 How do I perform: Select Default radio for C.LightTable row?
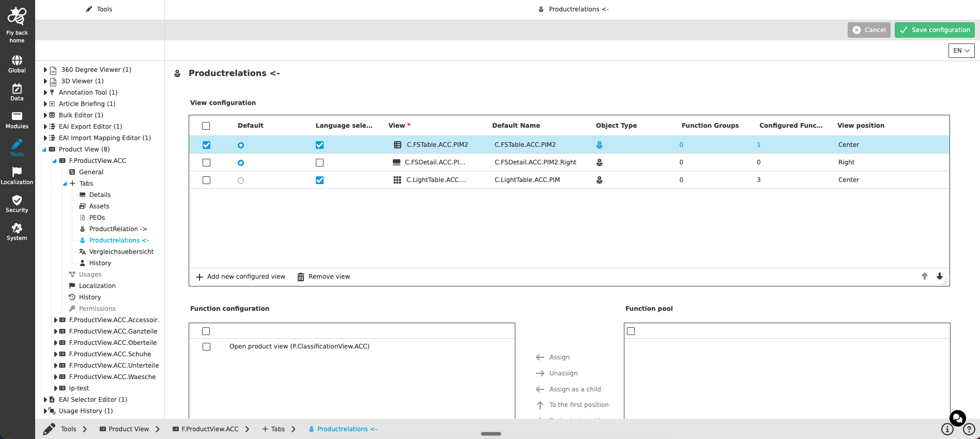241,180
